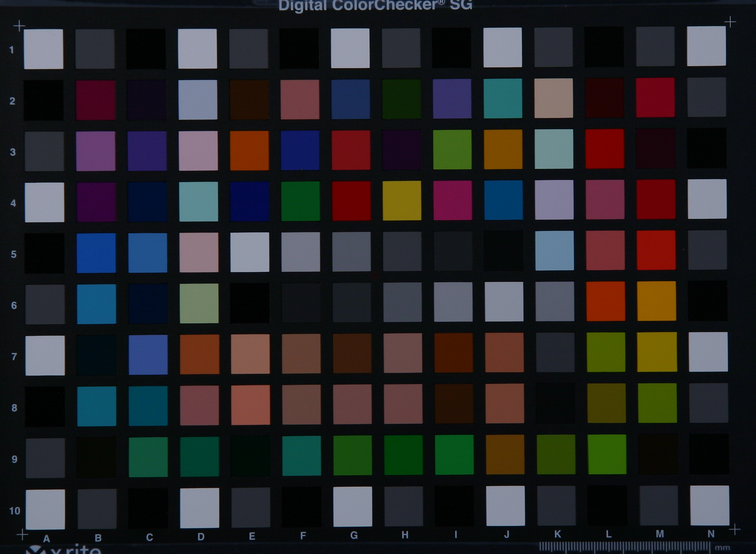Click the bright red patch at M5
The image size is (756, 554).
pos(656,250)
